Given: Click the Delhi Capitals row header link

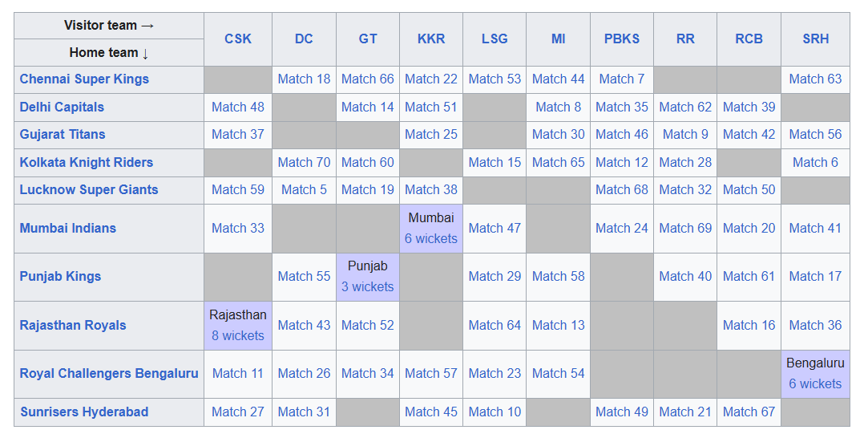Looking at the screenshot, I should coord(62,107).
